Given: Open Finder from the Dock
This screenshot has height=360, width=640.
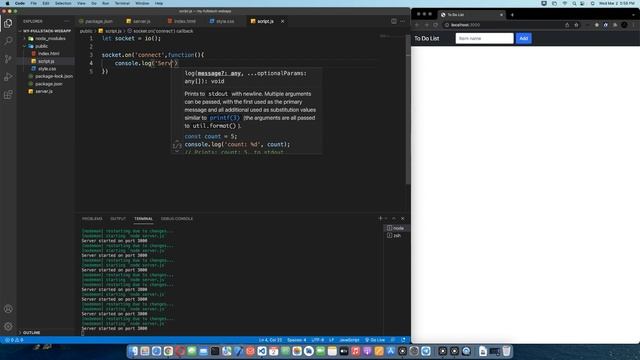Looking at the screenshot, I should pos(133,351).
